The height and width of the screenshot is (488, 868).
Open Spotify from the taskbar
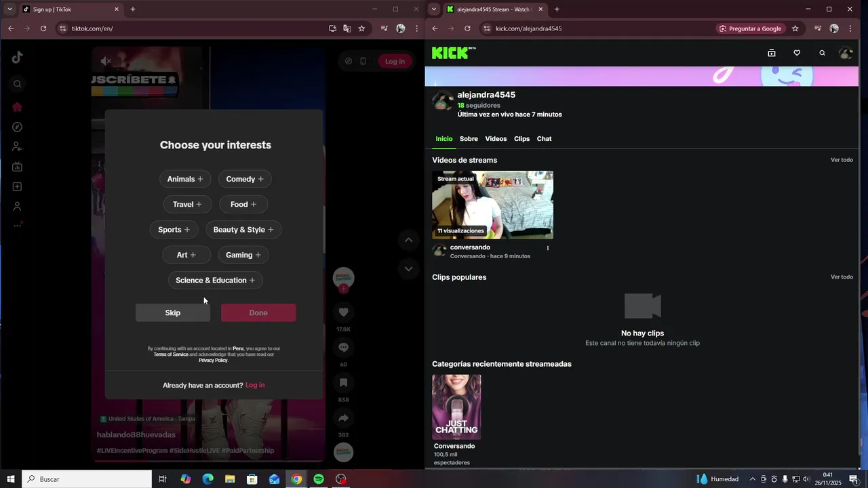(x=319, y=479)
